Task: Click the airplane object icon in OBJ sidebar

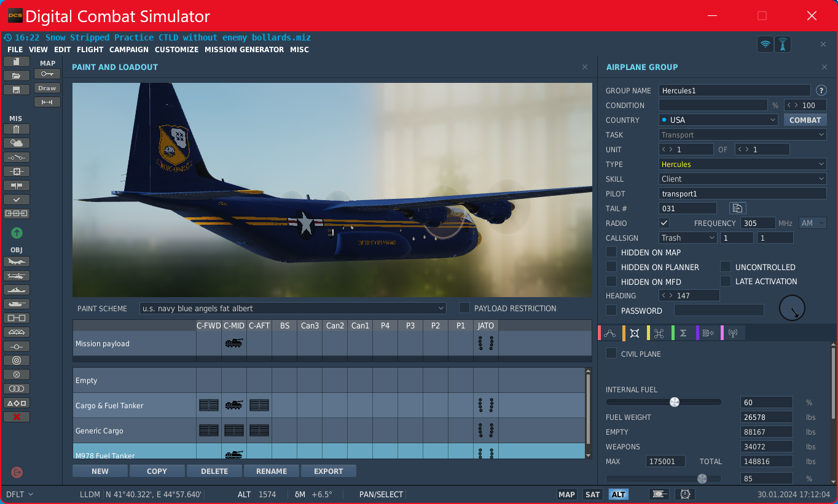Action: (x=17, y=262)
